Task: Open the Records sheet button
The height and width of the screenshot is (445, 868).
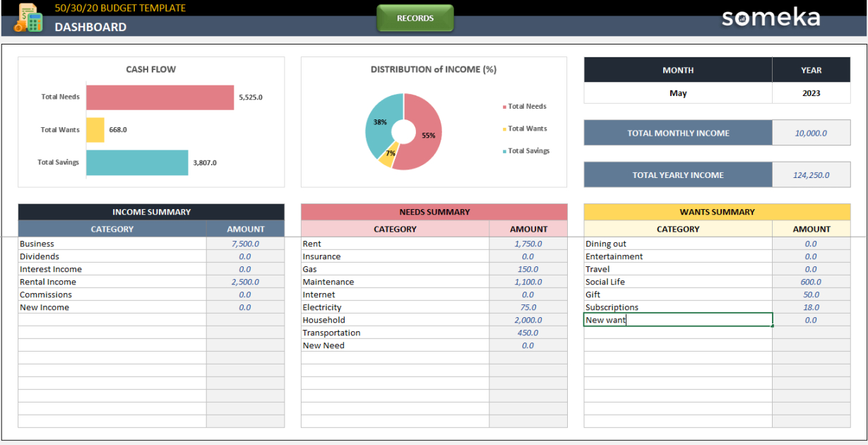Action: [x=415, y=18]
